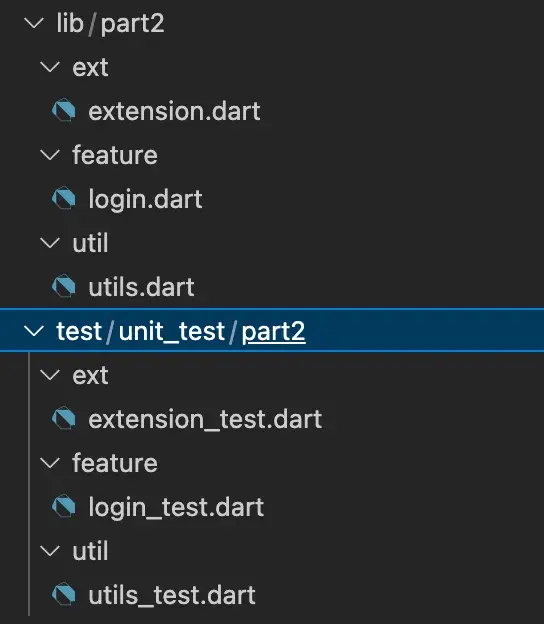
Task: Collapse the ext folder under test part2
Action: click(50, 375)
